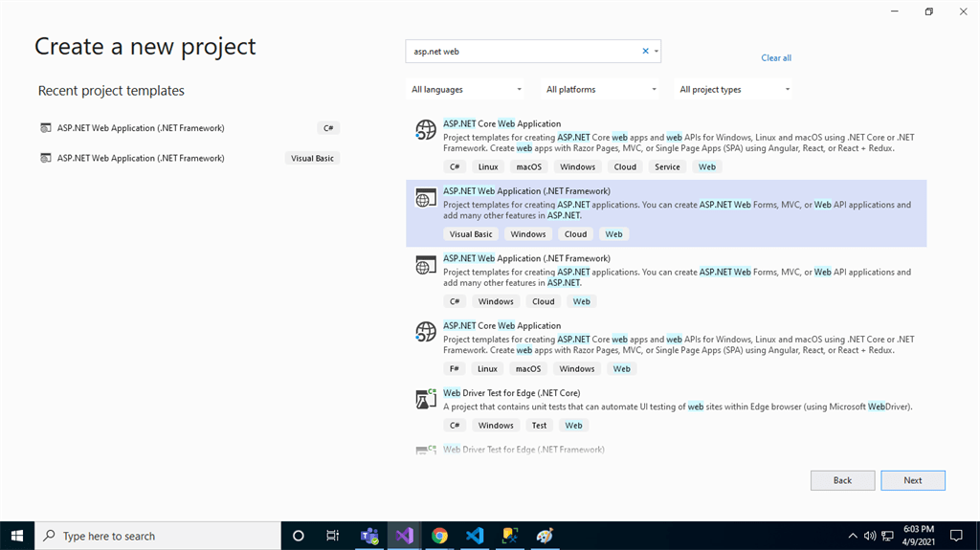The width and height of the screenshot is (980, 550).
Task: Click the recent Visual Basic ASP.NET template icon
Action: (46, 158)
